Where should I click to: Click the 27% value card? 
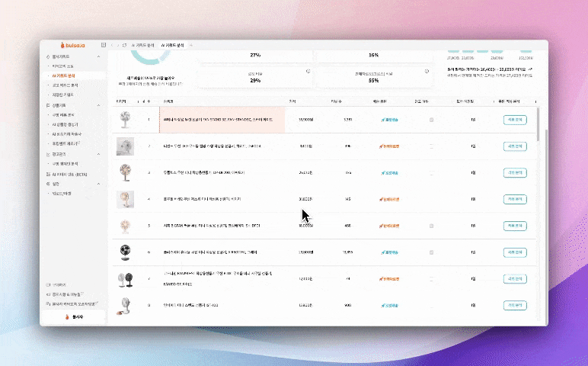[255, 56]
